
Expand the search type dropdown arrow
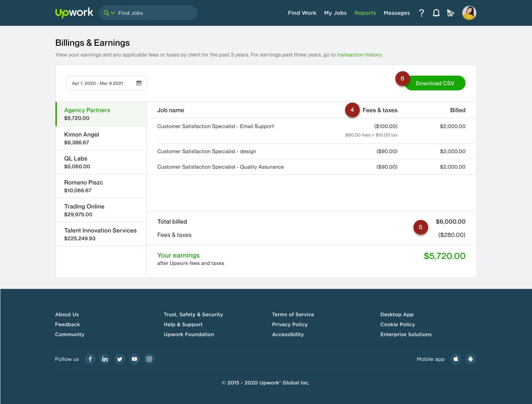click(x=113, y=13)
